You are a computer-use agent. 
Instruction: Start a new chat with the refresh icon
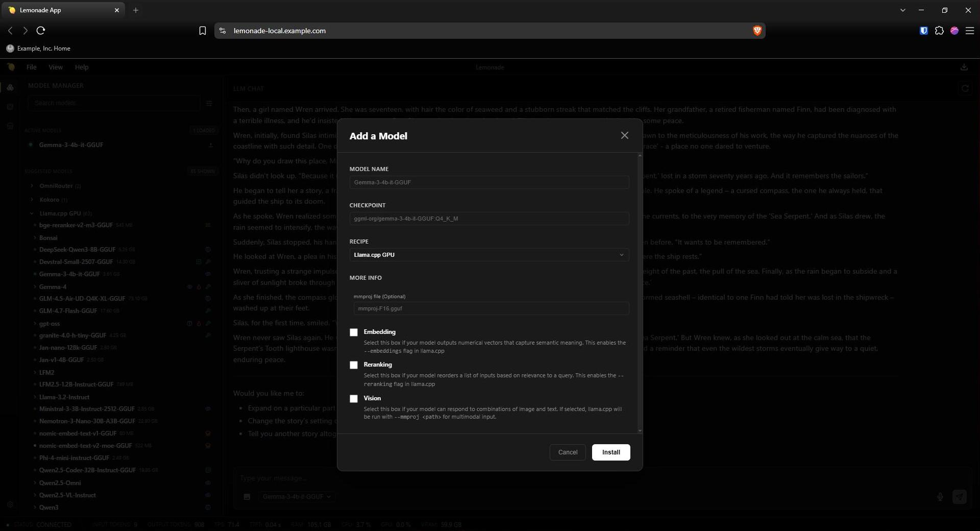click(x=965, y=88)
